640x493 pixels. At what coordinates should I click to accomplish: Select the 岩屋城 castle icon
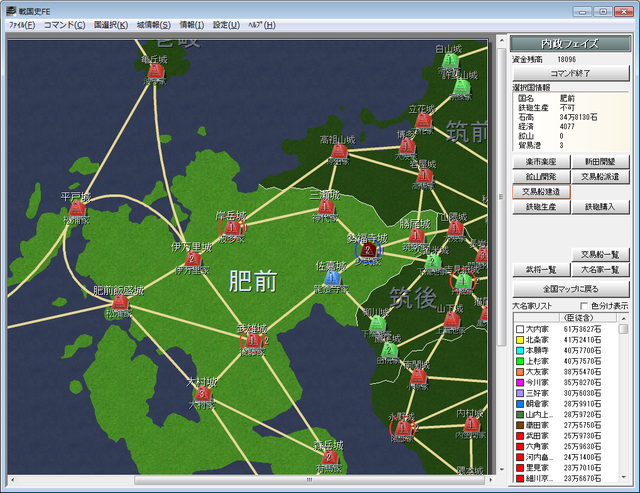424,176
